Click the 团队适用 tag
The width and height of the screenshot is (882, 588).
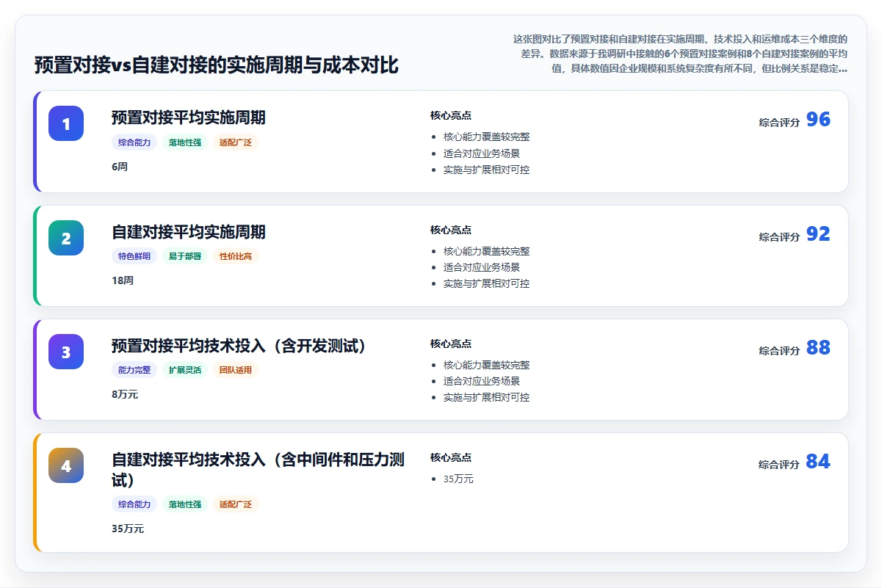point(236,370)
